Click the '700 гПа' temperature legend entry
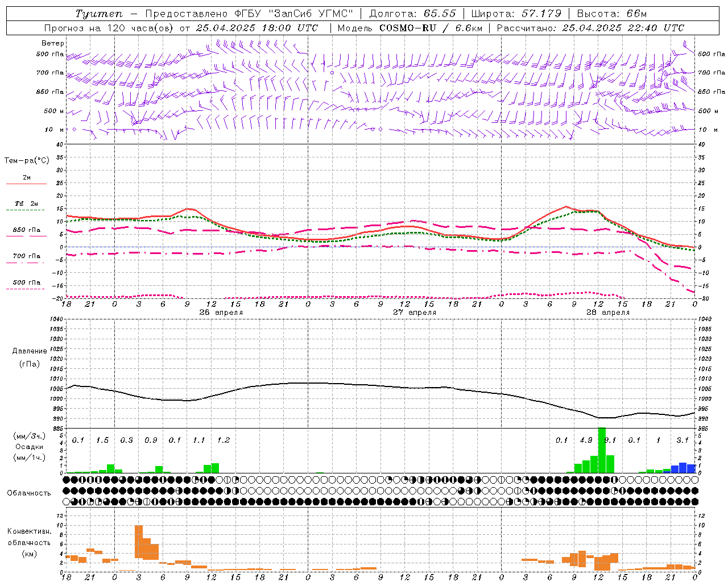728x582 pixels. (26, 256)
